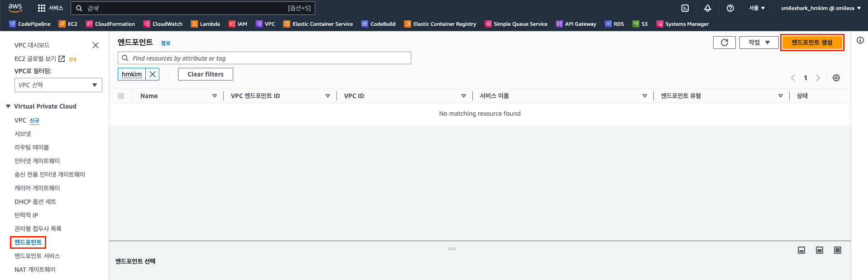868x280 pixels.
Task: Set split panel to half height
Action: pos(820,250)
